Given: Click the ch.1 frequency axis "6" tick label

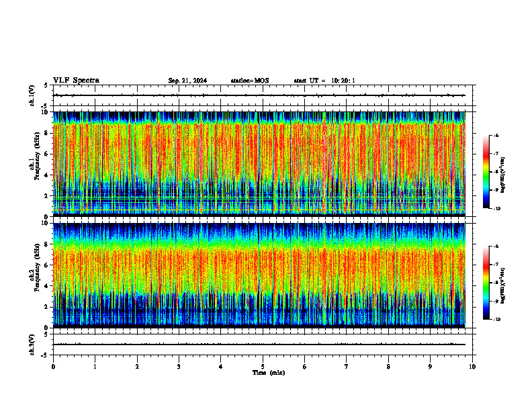Looking at the screenshot, I should coord(47,154).
